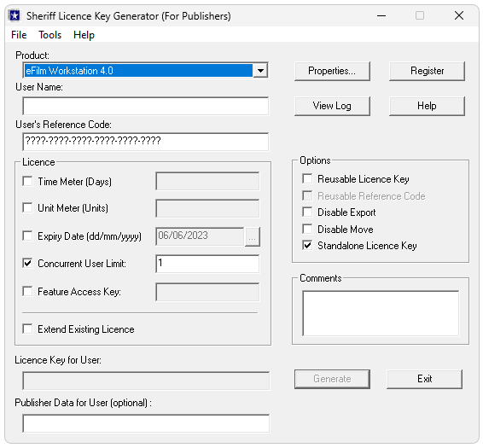Click the Concurrent User Limit value field
The height and width of the screenshot is (448, 483).
click(x=207, y=264)
